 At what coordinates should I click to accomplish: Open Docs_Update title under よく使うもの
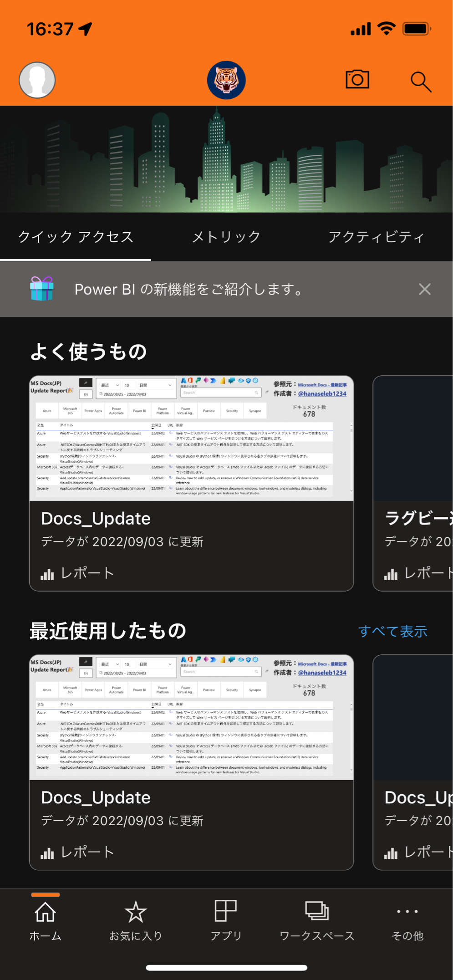tap(96, 519)
